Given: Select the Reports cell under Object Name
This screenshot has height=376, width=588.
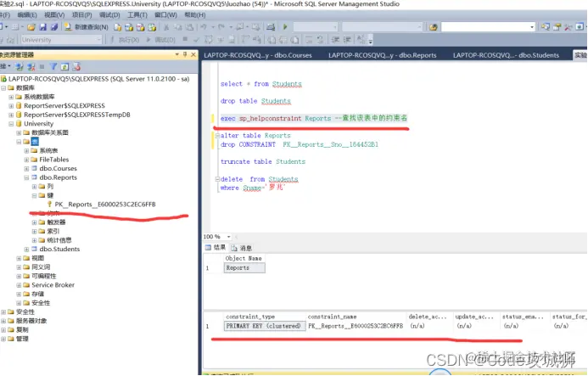Looking at the screenshot, I should [x=244, y=267].
